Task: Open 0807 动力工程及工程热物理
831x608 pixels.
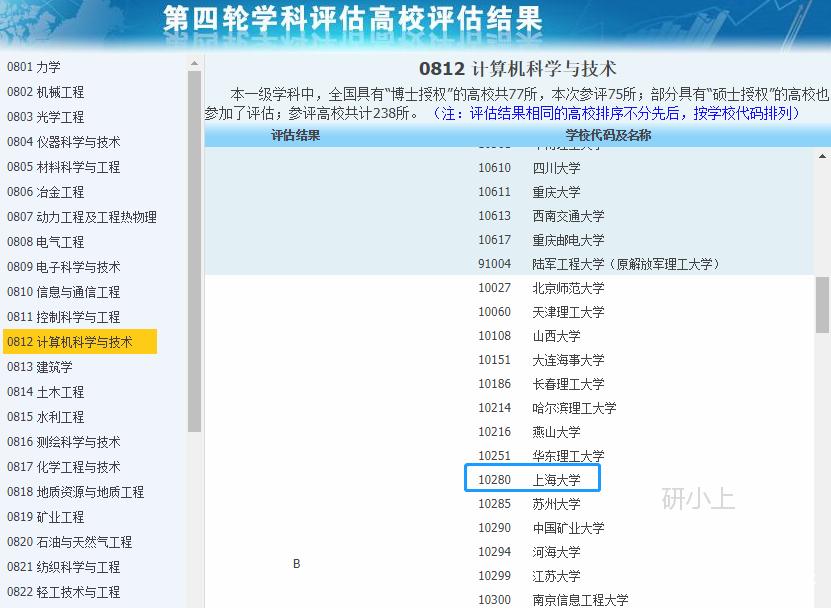Action: (x=82, y=217)
